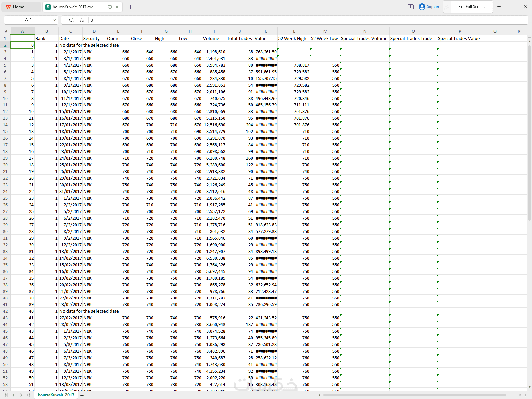Screen dimensions: 532x399
Task: Select the value cell '768,261.50'
Action: tap(266, 52)
